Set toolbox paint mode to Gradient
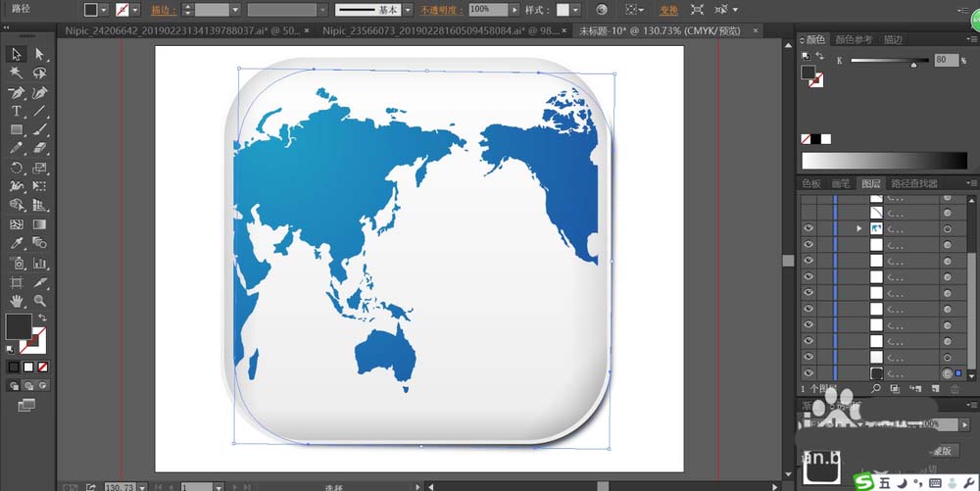This screenshot has height=491, width=980. click(x=28, y=367)
